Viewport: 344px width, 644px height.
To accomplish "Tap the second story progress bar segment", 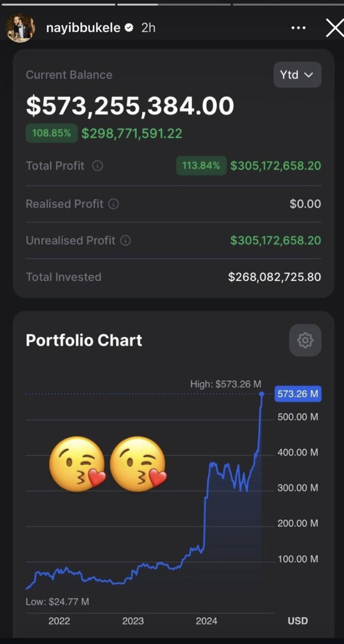I will [x=174, y=5].
